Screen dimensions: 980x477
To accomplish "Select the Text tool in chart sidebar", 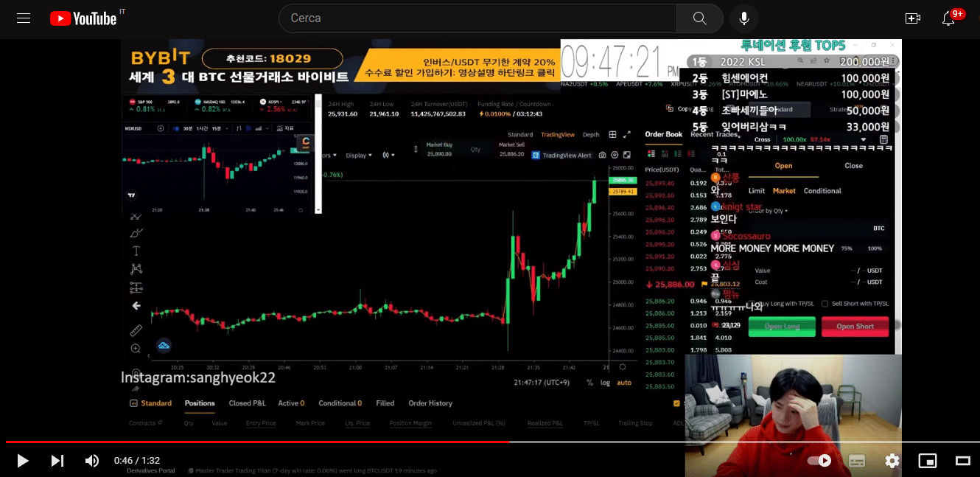I will pos(136,251).
